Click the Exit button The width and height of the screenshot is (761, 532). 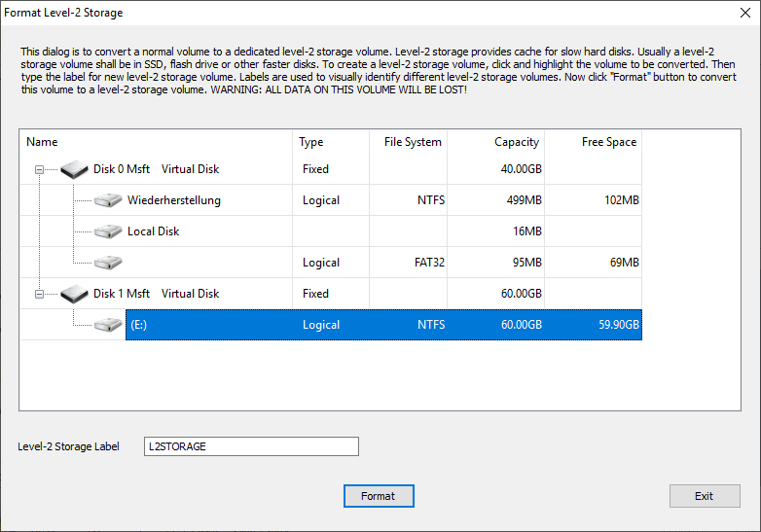(x=704, y=496)
